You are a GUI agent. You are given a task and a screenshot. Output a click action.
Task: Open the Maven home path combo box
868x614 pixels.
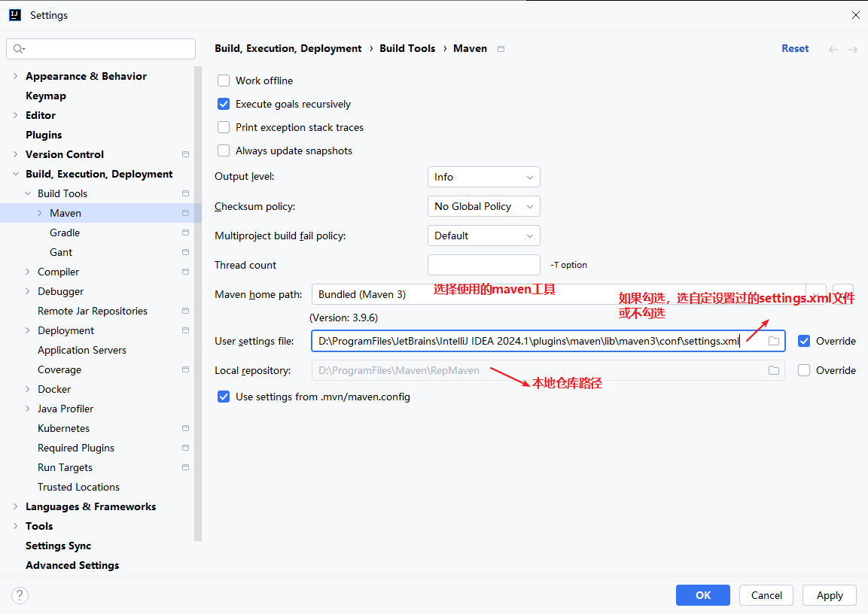point(568,294)
